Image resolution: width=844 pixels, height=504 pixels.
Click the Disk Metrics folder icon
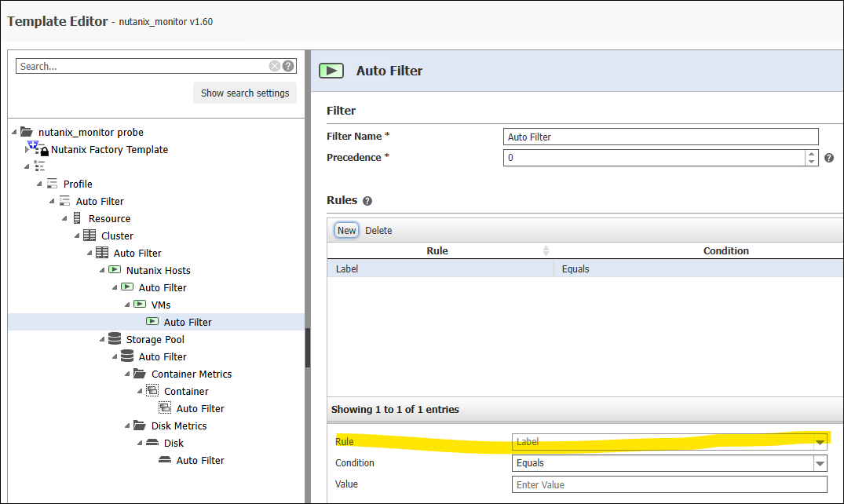[140, 425]
